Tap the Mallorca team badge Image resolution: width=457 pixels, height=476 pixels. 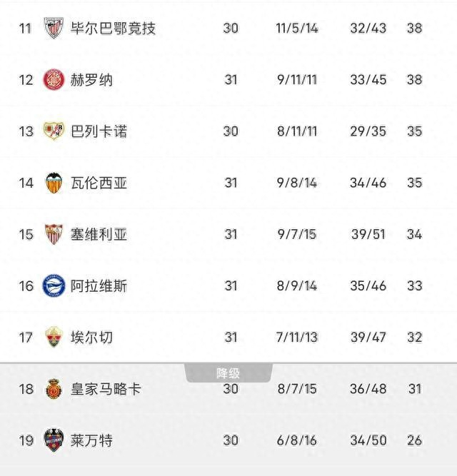coord(54,389)
